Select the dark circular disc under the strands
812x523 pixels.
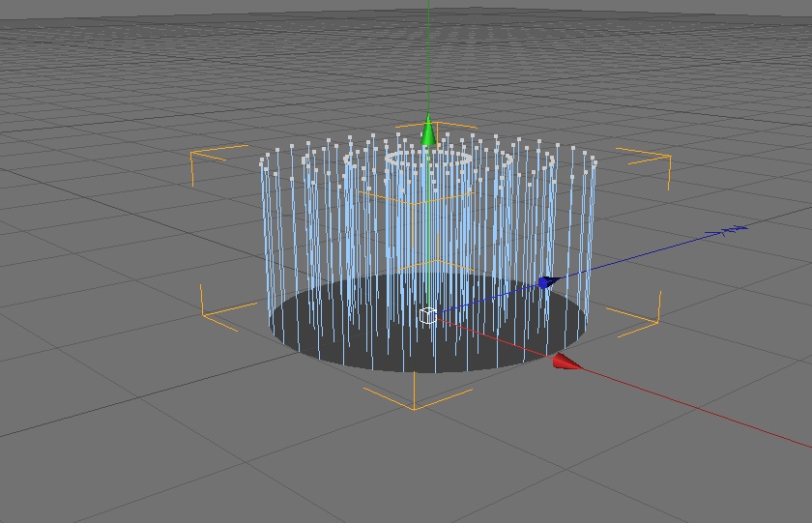[429, 323]
